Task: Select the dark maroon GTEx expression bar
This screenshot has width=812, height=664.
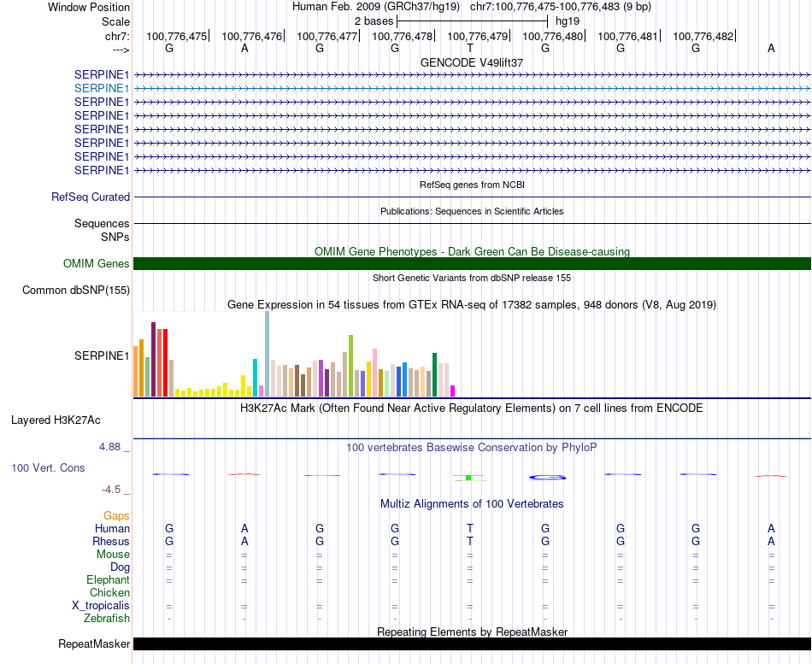Action: tap(153, 360)
